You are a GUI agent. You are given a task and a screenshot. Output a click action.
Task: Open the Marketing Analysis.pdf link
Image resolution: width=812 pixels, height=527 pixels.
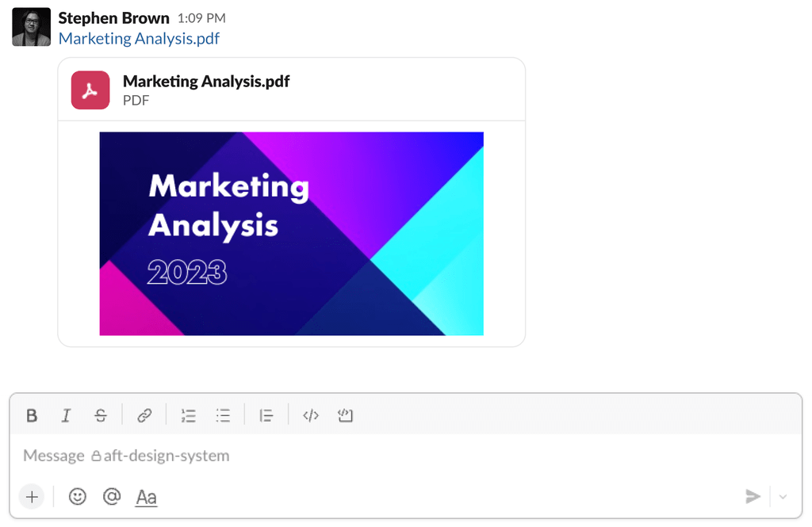(139, 38)
